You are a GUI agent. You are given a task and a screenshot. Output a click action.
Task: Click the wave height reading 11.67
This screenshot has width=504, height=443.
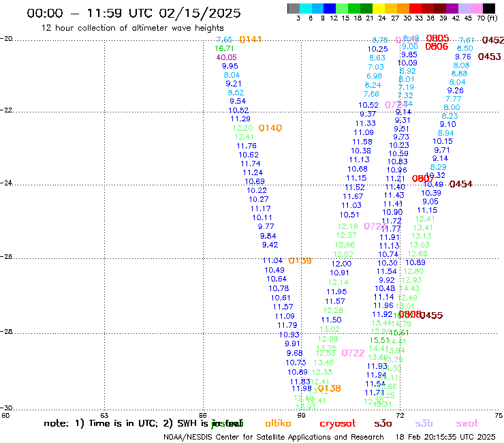353,196
